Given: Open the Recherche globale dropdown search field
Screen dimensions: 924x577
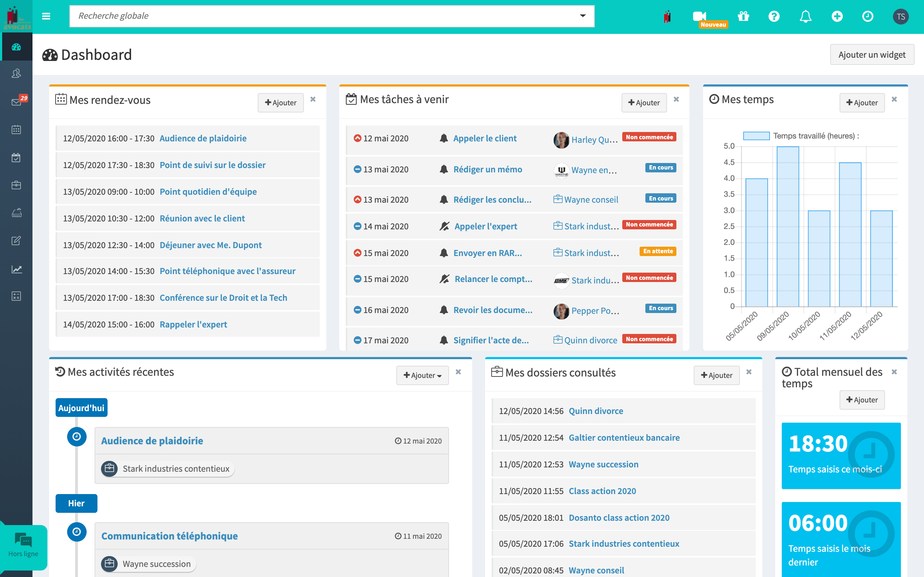Looking at the screenshot, I should point(328,15).
